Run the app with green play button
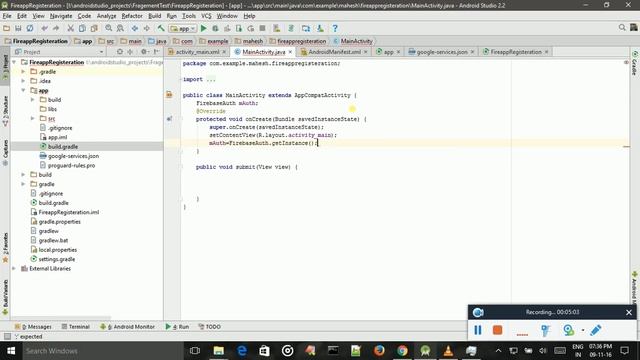The height and width of the screenshot is (360, 640). tap(203, 28)
